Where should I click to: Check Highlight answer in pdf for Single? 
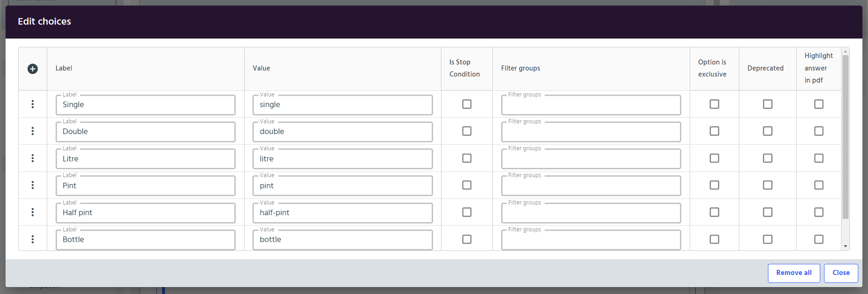pos(819,104)
